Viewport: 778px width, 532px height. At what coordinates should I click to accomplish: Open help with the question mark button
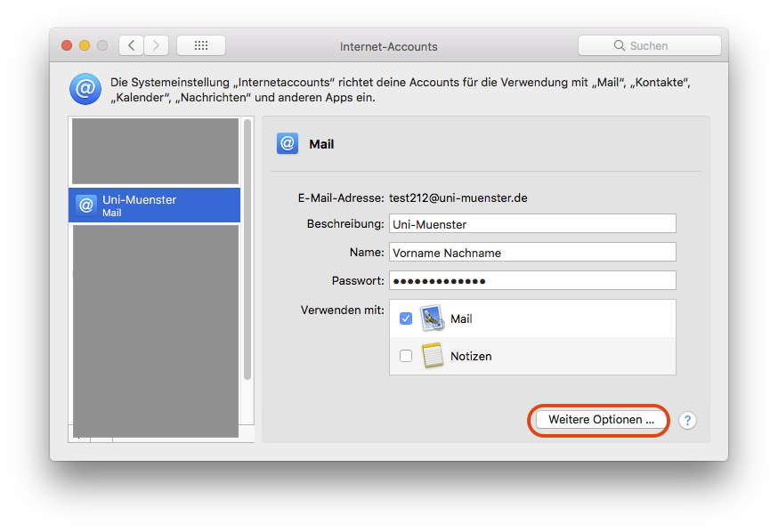tap(686, 421)
